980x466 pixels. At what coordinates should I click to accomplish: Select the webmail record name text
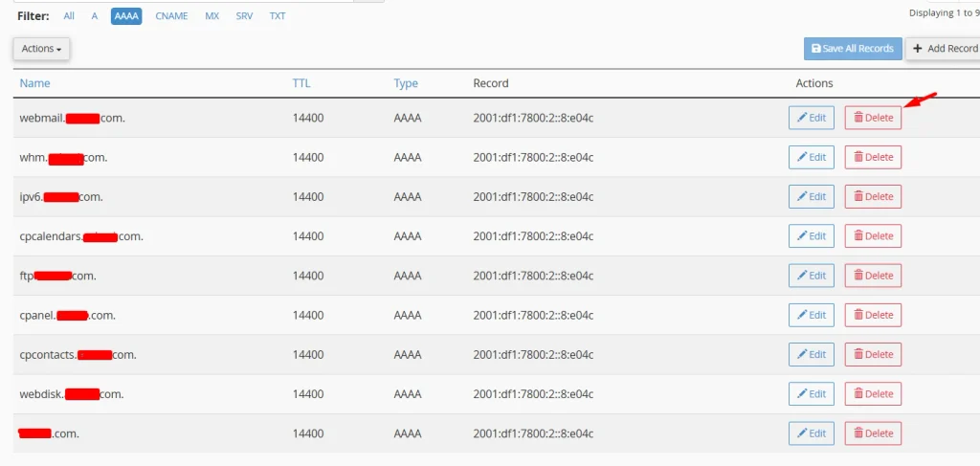[73, 118]
